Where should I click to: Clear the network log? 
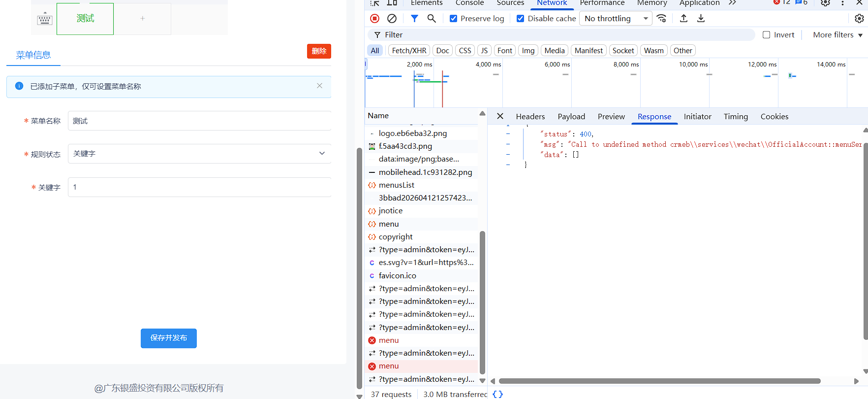392,18
